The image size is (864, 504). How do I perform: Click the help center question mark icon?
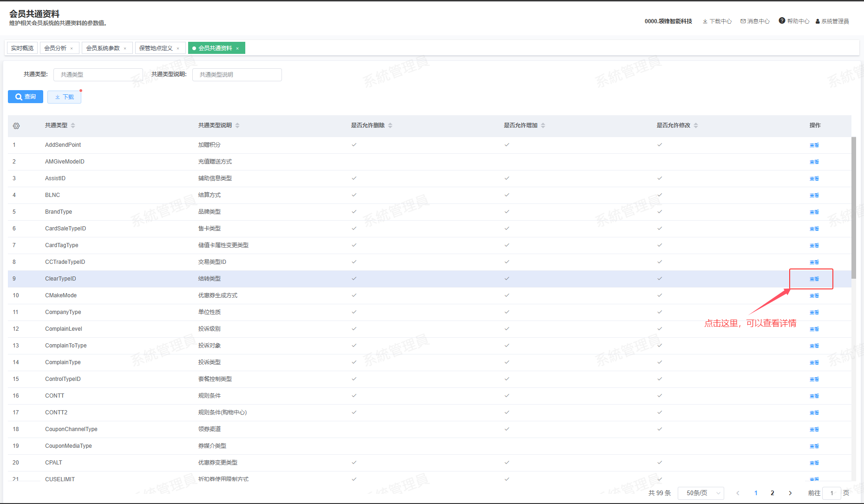[x=782, y=21]
